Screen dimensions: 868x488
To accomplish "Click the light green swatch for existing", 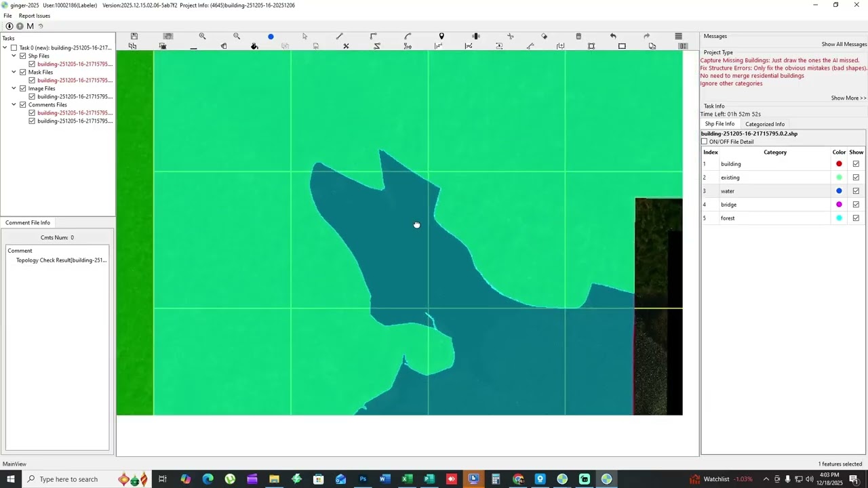I will [839, 178].
